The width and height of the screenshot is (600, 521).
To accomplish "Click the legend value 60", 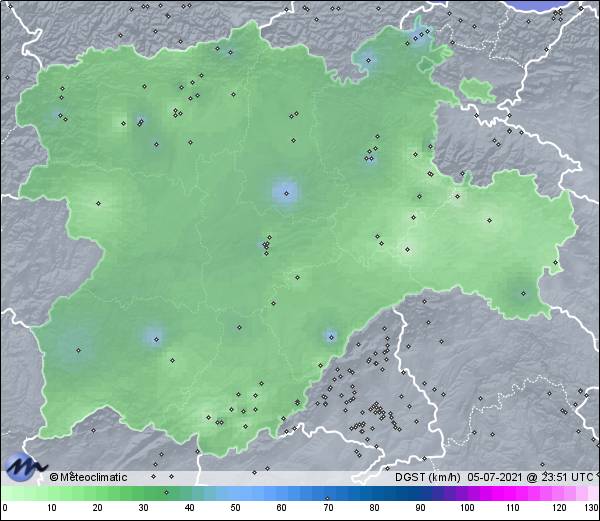I will tap(282, 508).
